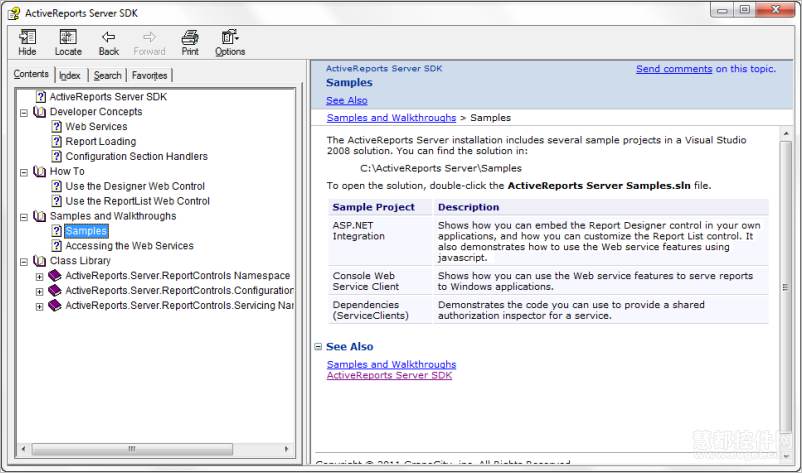Click the Use the Designer Web Control page icon
This screenshot has height=473, width=802.
[57, 186]
